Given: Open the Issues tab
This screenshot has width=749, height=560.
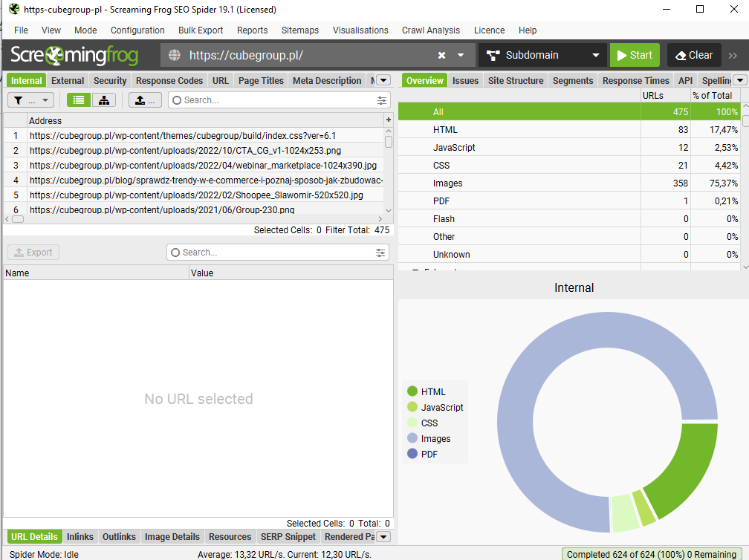Looking at the screenshot, I should 465,81.
